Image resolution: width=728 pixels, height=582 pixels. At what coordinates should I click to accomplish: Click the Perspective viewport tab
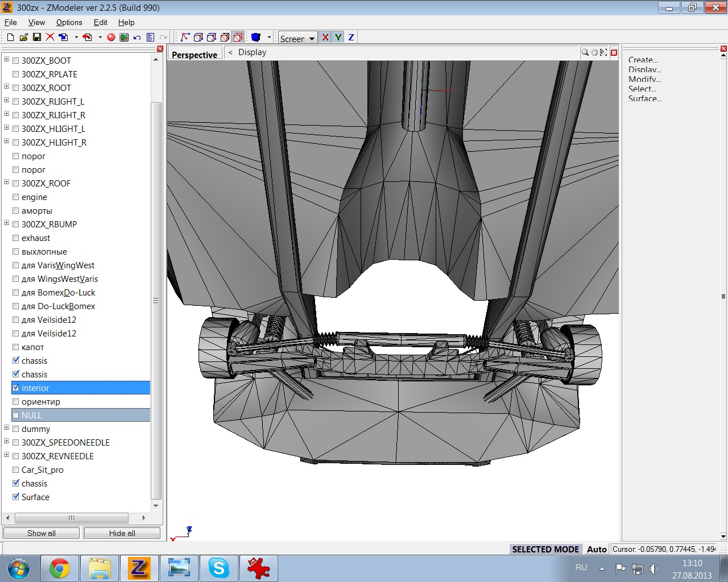pyautogui.click(x=195, y=55)
